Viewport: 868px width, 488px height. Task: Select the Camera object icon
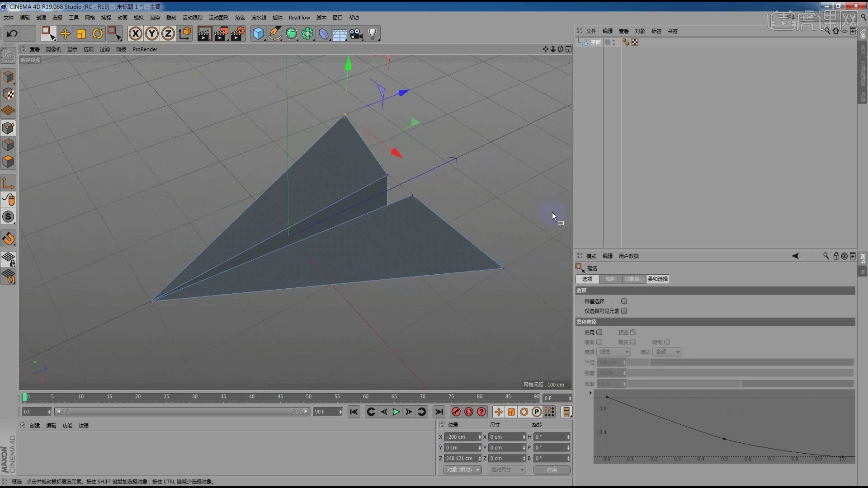pyautogui.click(x=356, y=33)
